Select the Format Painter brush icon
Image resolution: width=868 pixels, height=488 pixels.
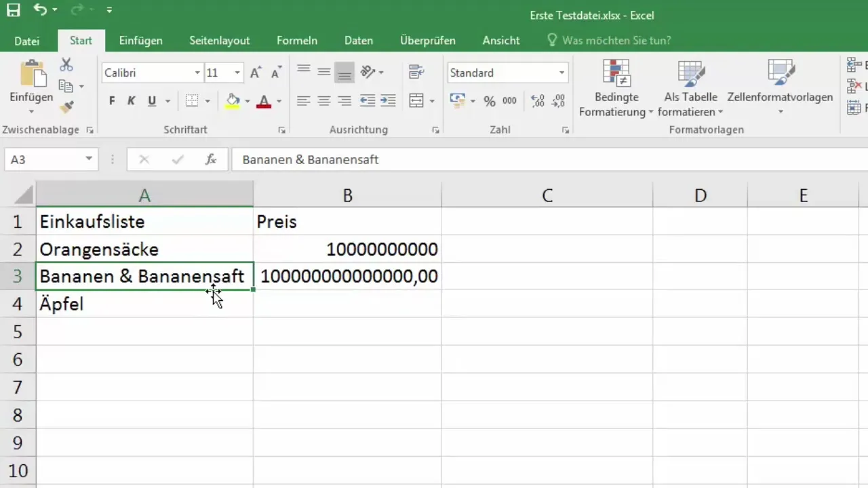click(66, 107)
